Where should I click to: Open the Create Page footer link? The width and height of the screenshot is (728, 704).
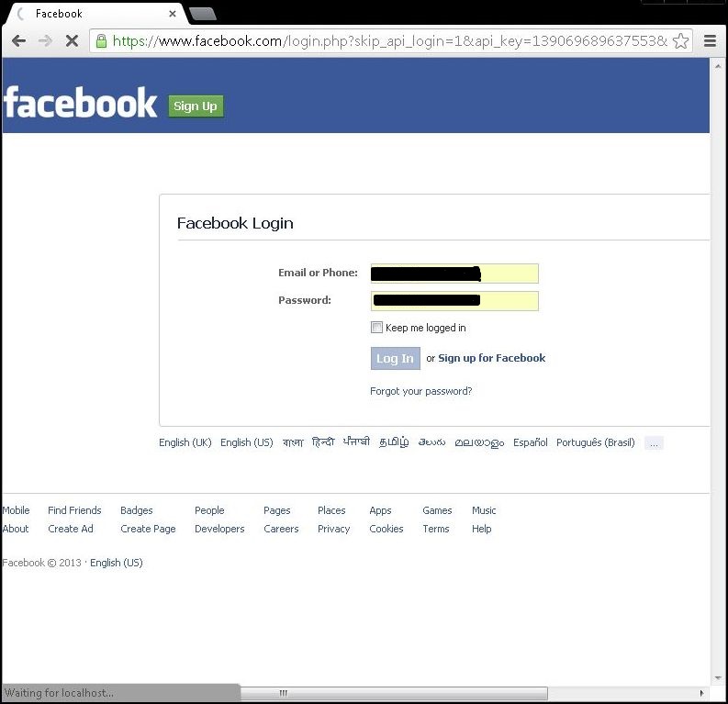[148, 529]
